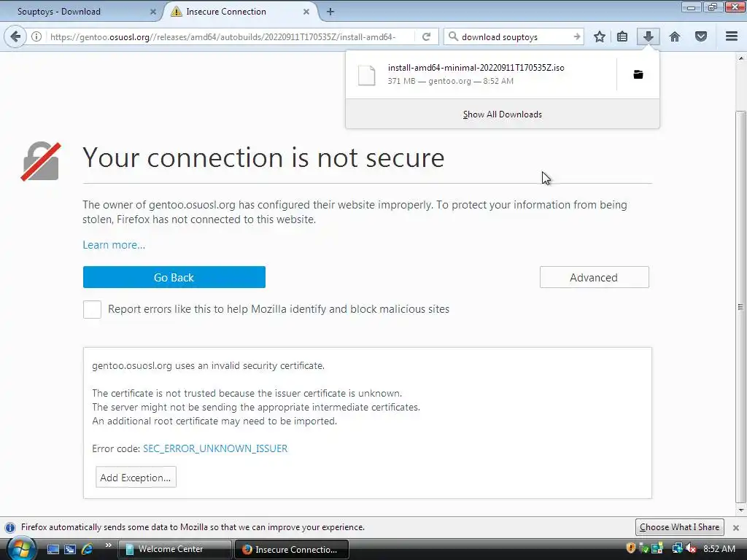Click the downloaded ISO file icon
This screenshot has height=560, width=747.
(367, 75)
